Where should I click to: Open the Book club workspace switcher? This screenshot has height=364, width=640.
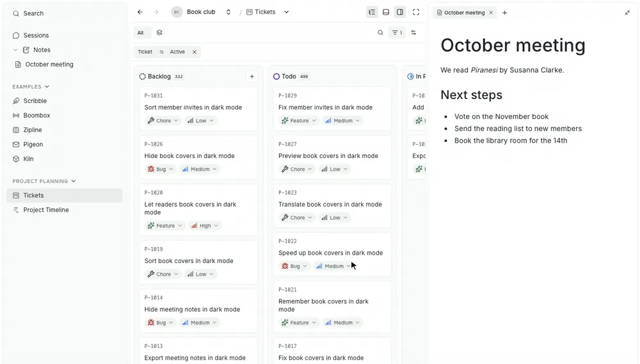201,12
